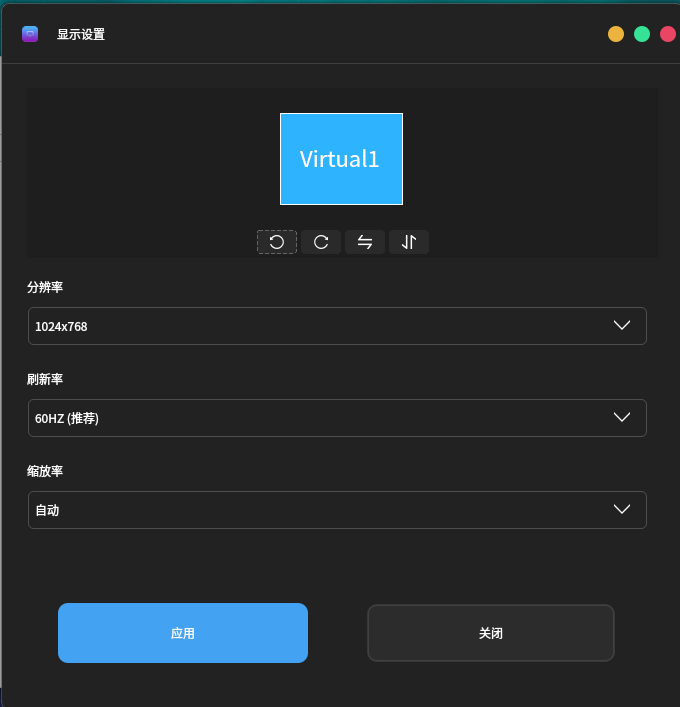Expand the 缩放率 dropdown chevron
Image resolution: width=680 pixels, height=707 pixels.
[621, 510]
